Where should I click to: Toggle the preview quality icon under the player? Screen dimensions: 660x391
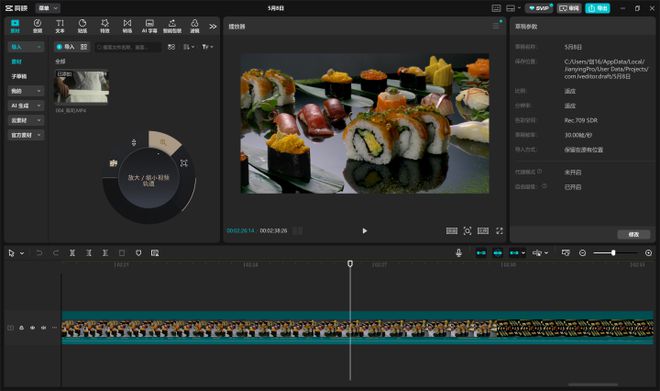pyautogui.click(x=452, y=231)
